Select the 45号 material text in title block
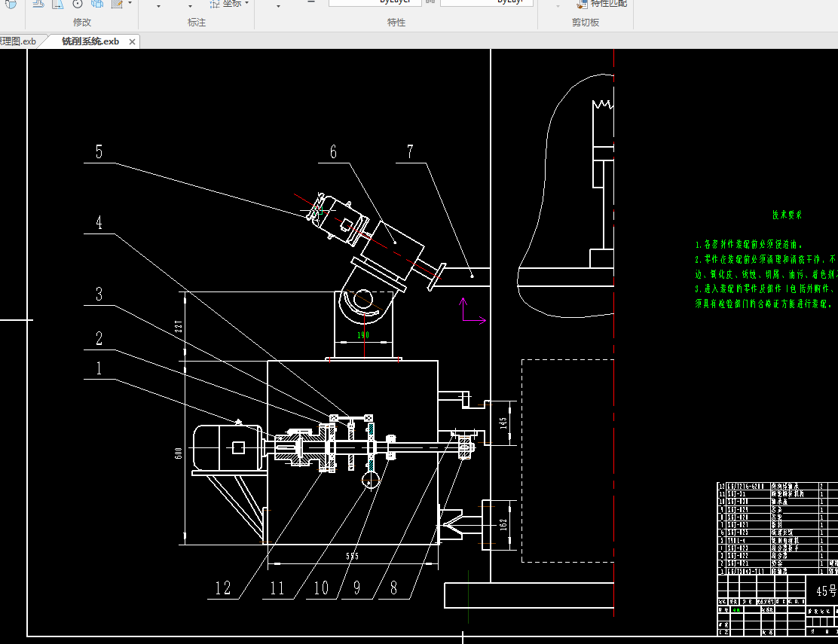 point(826,591)
